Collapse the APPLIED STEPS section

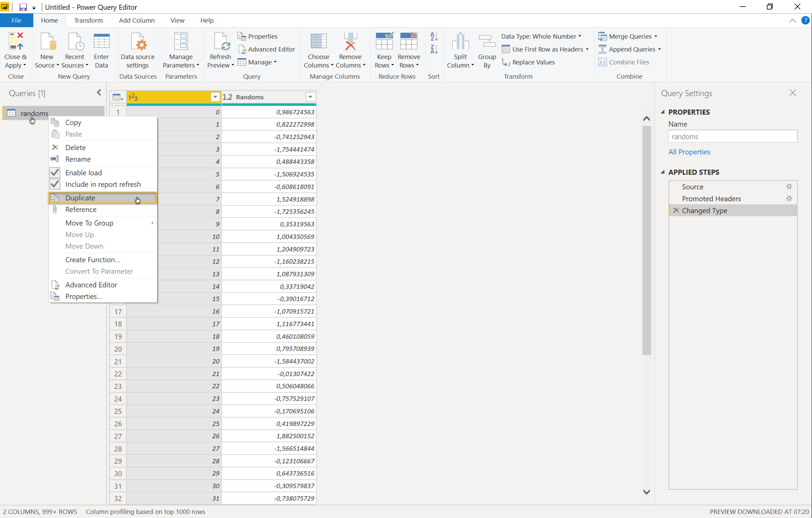[x=663, y=172]
